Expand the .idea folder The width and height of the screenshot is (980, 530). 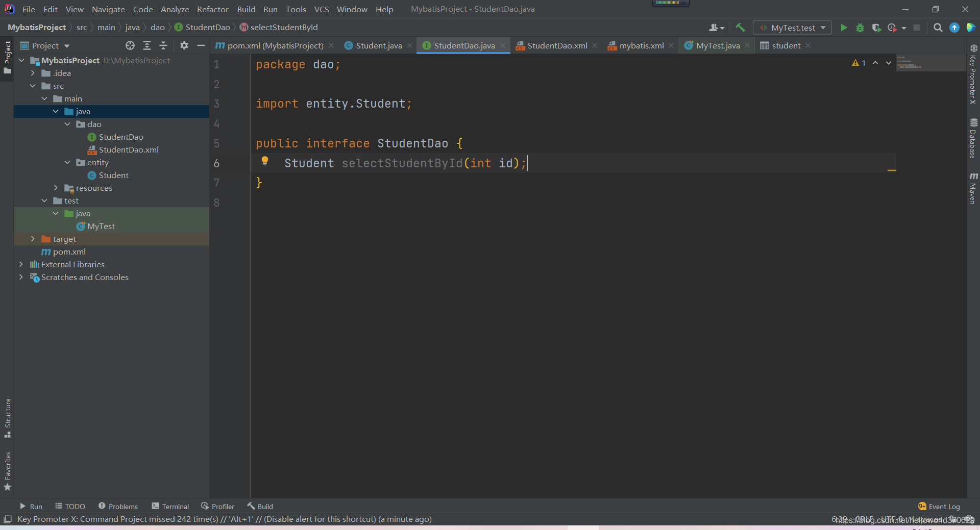pos(33,73)
